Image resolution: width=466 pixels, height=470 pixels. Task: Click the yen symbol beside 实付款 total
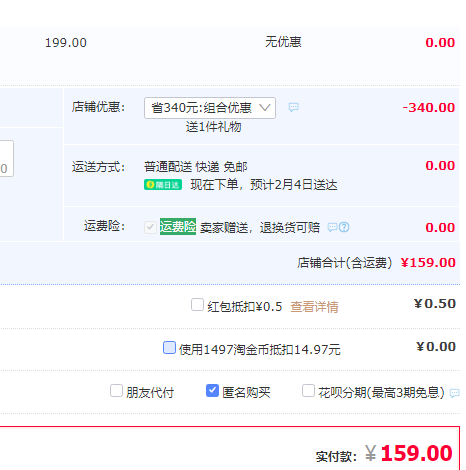click(370, 453)
